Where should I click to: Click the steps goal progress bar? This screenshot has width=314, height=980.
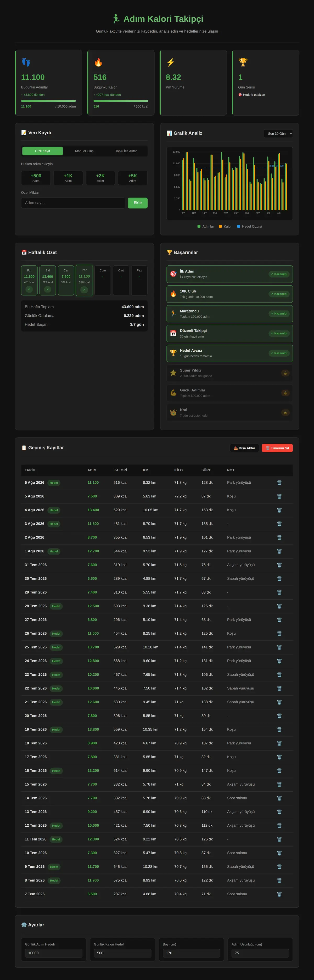tap(48, 101)
